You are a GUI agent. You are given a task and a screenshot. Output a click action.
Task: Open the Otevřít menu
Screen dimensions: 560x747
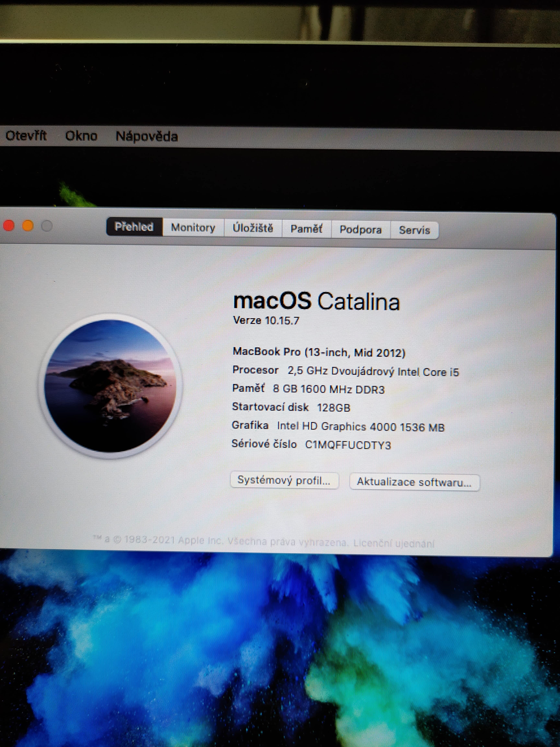tap(26, 136)
